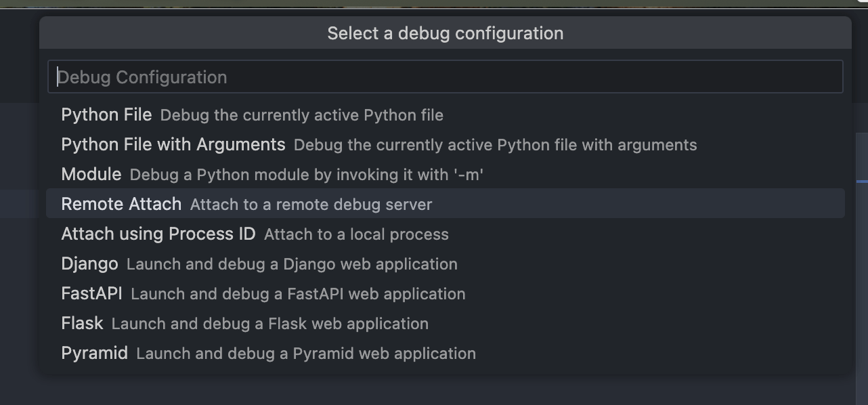Viewport: 868px width, 405px height.
Task: Select the Python File debug configuration
Action: point(106,115)
